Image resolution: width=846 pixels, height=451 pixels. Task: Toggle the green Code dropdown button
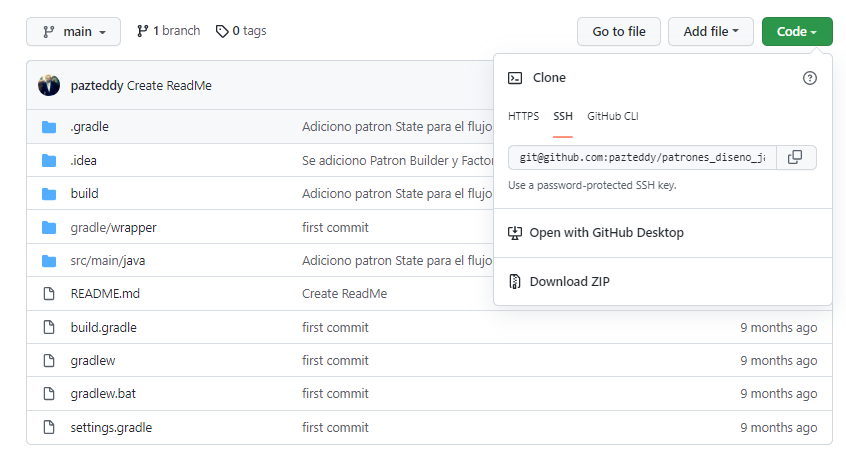pos(797,32)
